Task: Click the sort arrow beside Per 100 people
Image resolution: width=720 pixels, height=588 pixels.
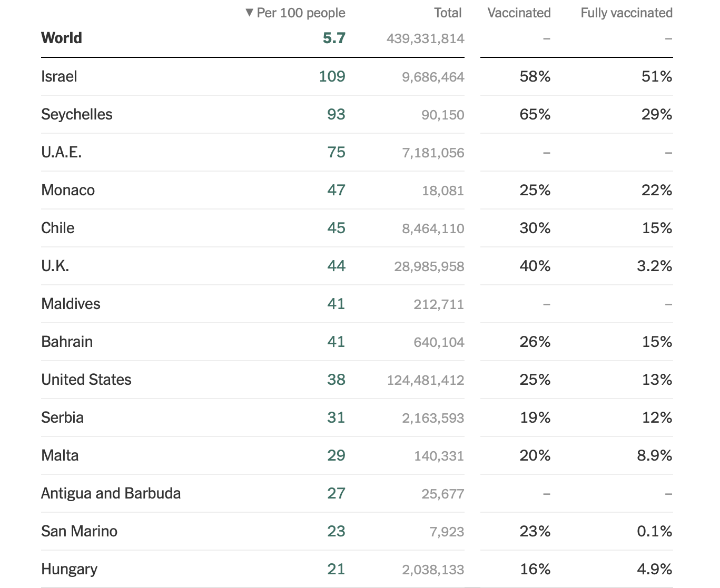Action: pyautogui.click(x=250, y=13)
